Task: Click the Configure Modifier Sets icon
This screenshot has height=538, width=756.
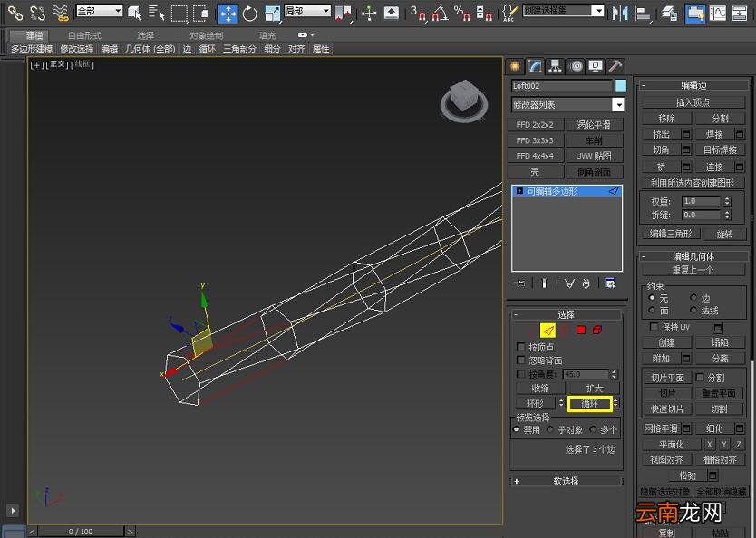Action: click(610, 283)
